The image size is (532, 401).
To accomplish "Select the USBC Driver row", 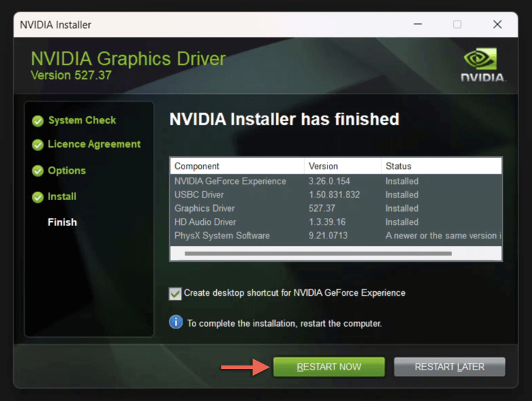I will (x=336, y=195).
